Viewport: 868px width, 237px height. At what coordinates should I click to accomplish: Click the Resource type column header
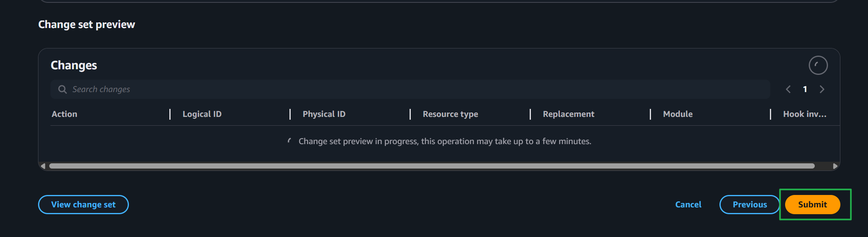point(450,114)
